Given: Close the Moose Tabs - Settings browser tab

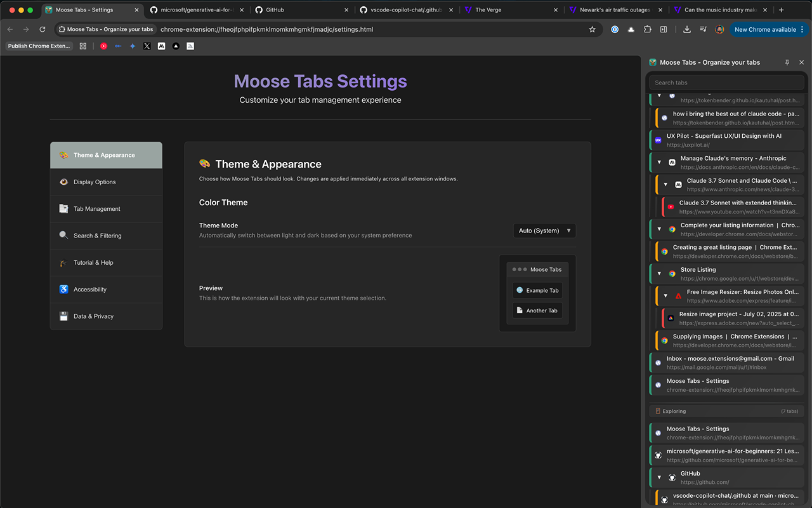Looking at the screenshot, I should point(136,10).
